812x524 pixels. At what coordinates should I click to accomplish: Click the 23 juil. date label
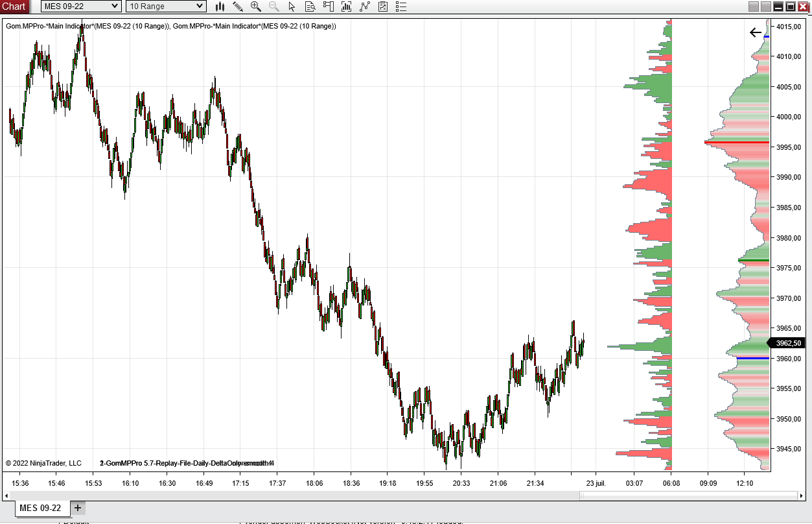tap(596, 483)
